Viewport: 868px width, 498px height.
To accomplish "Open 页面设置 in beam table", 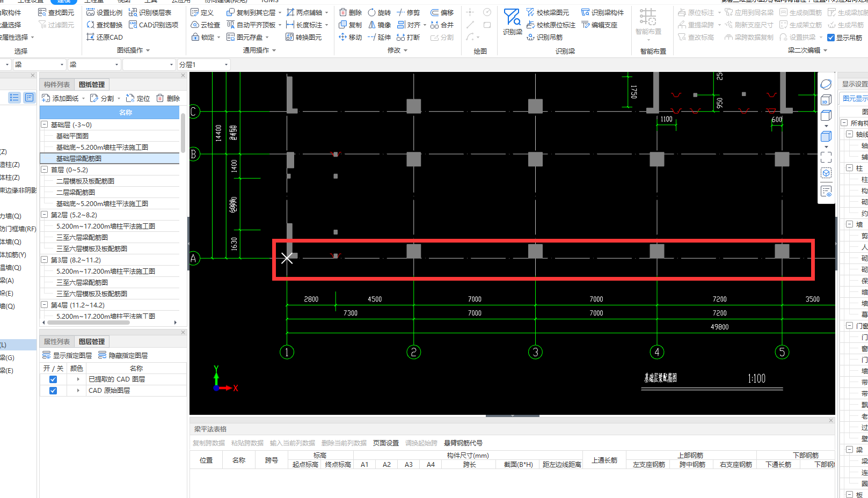I will pyautogui.click(x=386, y=443).
